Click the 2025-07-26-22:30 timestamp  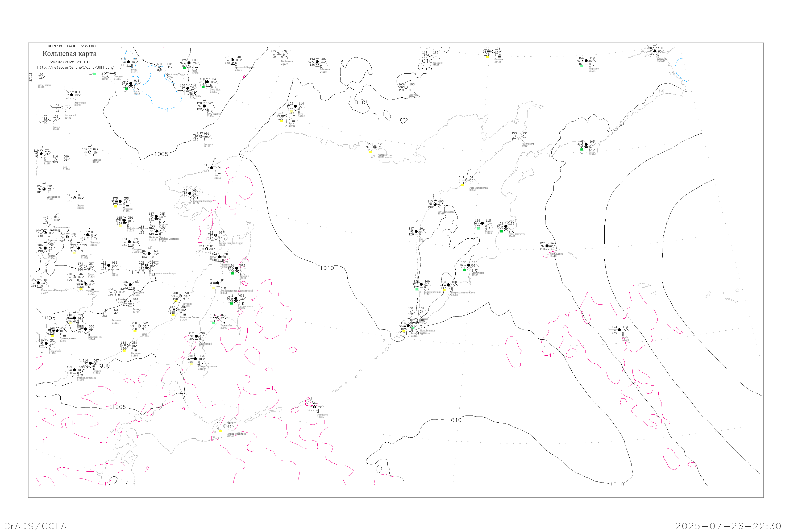pyautogui.click(x=729, y=526)
